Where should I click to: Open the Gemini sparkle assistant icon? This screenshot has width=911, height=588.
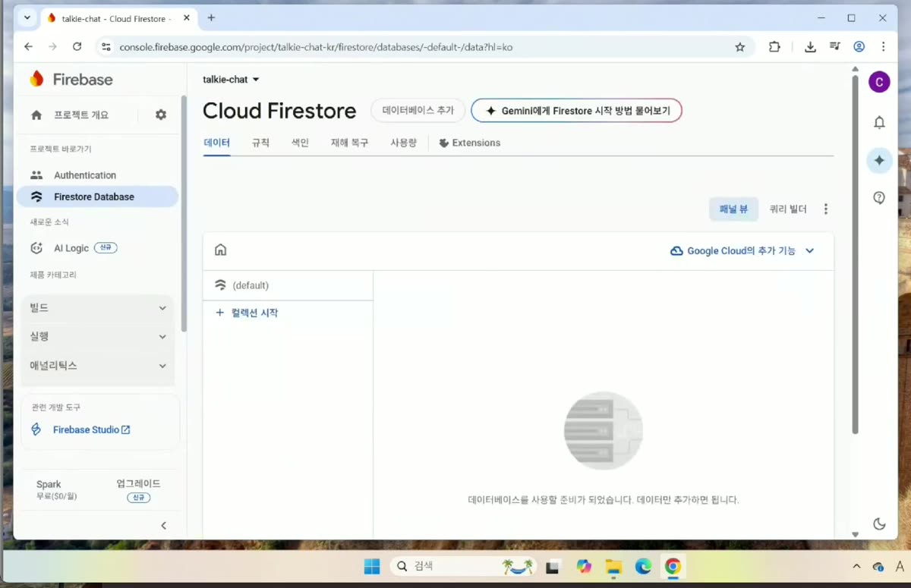(x=879, y=160)
